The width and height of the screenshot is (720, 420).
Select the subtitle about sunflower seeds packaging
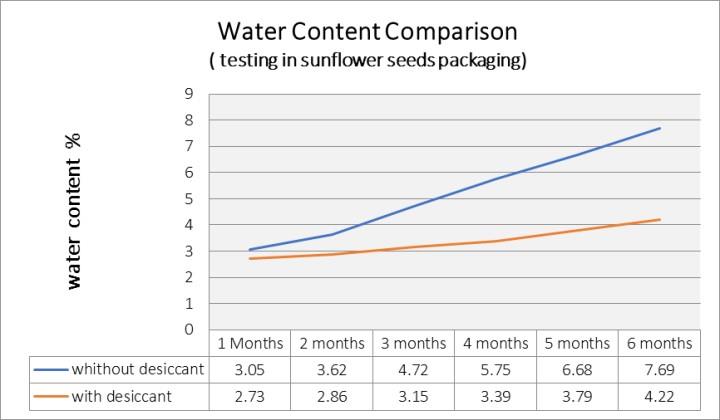(367, 61)
